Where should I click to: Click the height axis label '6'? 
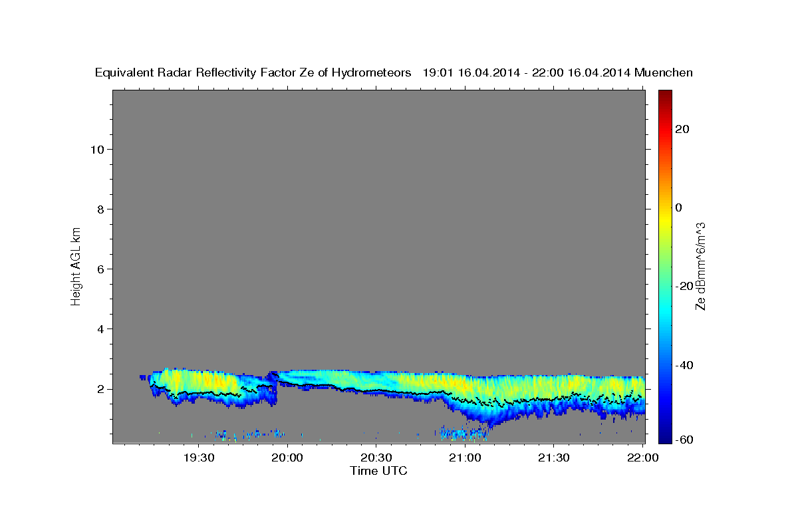pos(100,269)
